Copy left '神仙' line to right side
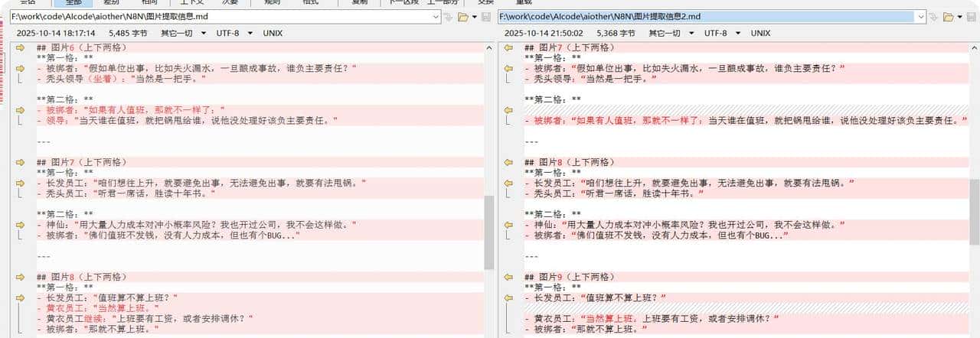Image resolution: width=980 pixels, height=338 pixels. click(21, 225)
